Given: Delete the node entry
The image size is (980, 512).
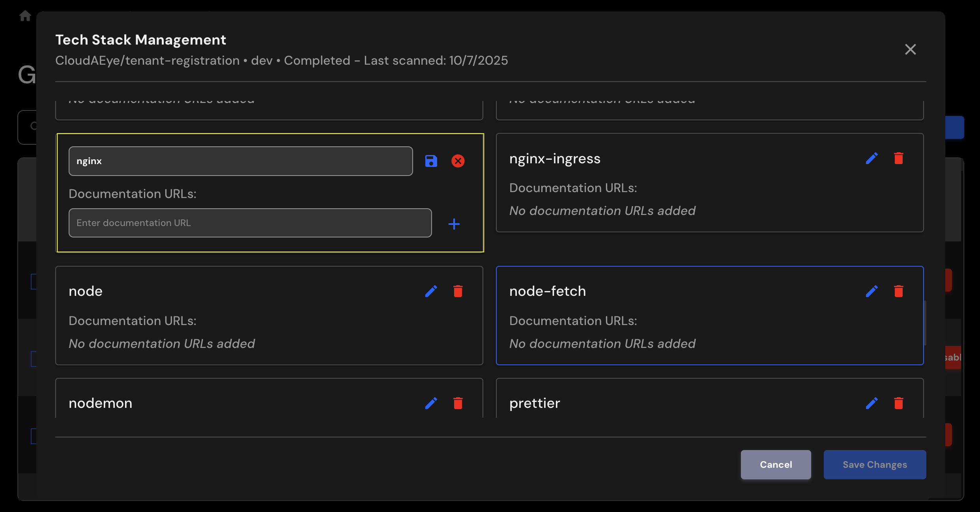Looking at the screenshot, I should click(458, 291).
